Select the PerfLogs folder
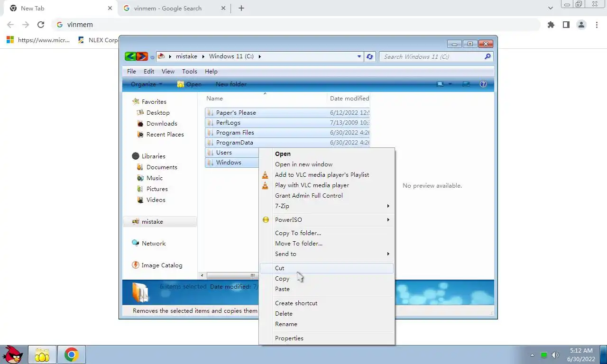 tap(287, 122)
